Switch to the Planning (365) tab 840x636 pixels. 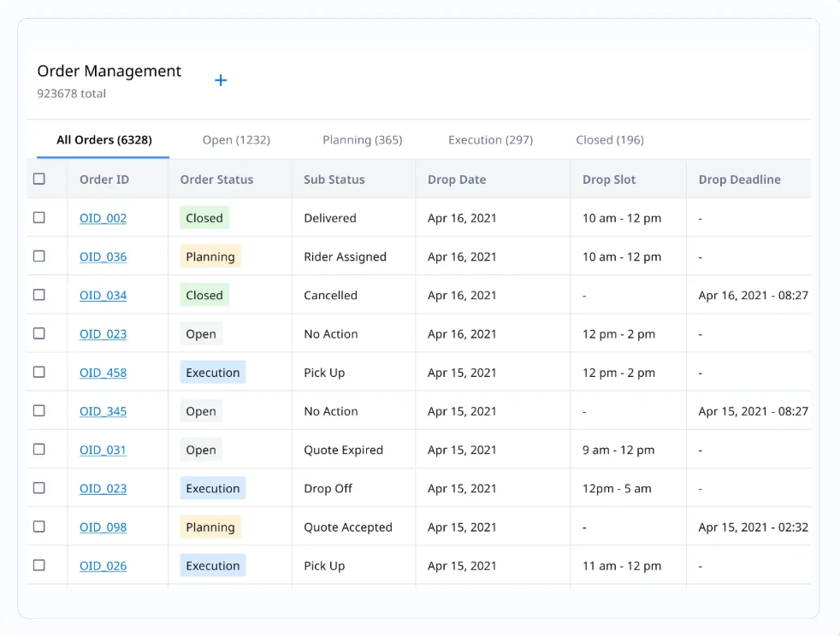click(x=362, y=139)
